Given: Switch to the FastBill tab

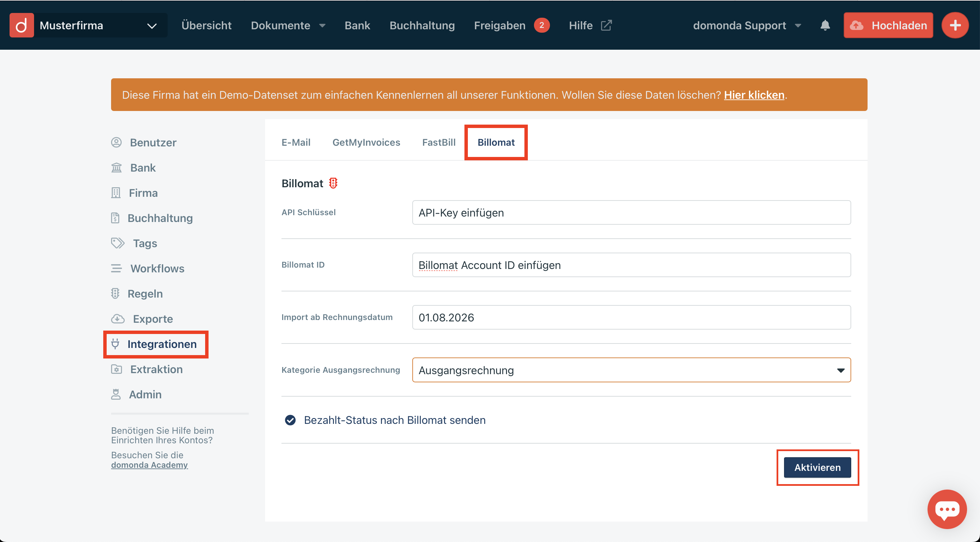Looking at the screenshot, I should click(439, 142).
